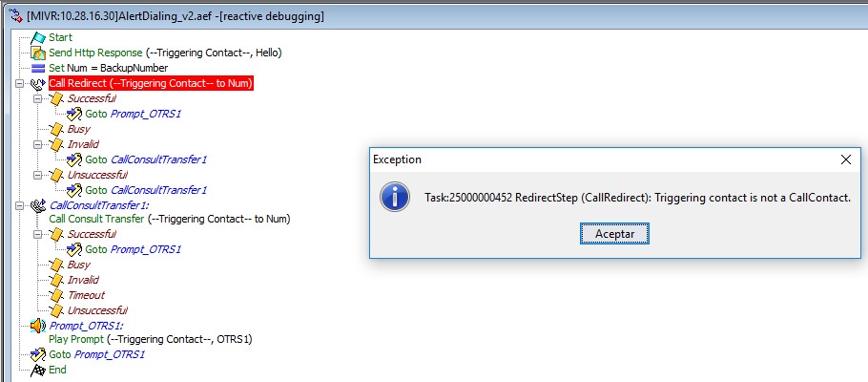This screenshot has width=868, height=382.
Task: Collapse the Unsuccessful branch under Call Redirect
Action: coord(38,175)
